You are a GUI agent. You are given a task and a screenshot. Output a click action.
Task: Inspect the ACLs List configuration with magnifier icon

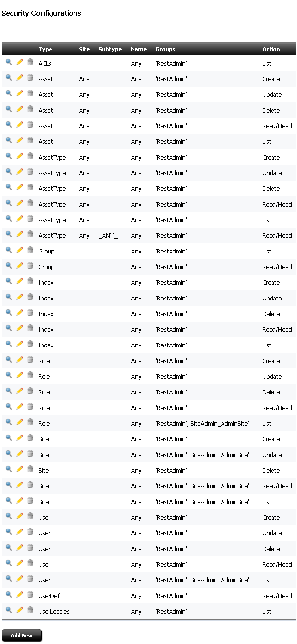pyautogui.click(x=9, y=62)
